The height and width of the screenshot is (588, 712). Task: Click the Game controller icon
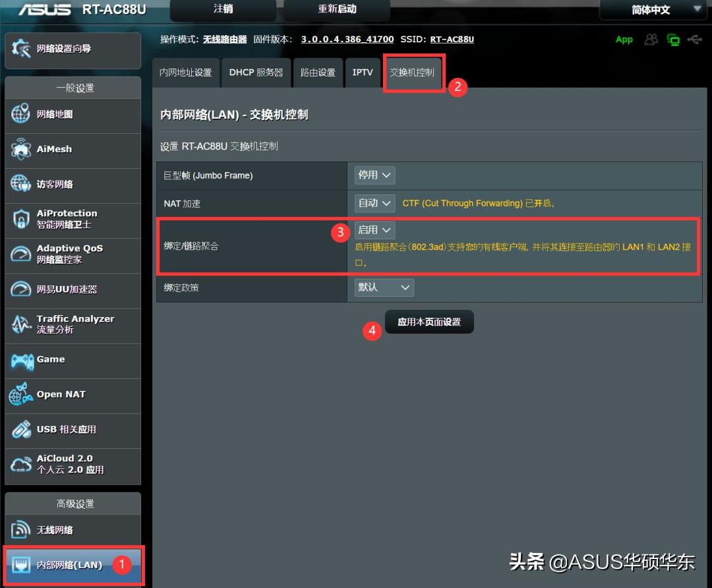[22, 361]
